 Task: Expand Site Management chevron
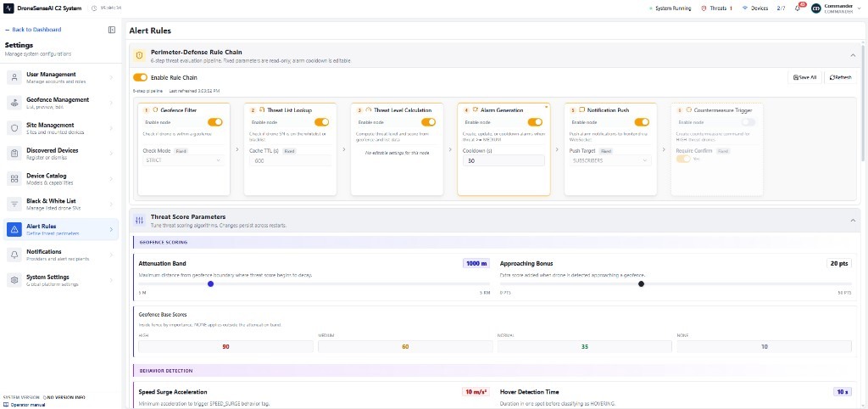[x=111, y=128]
